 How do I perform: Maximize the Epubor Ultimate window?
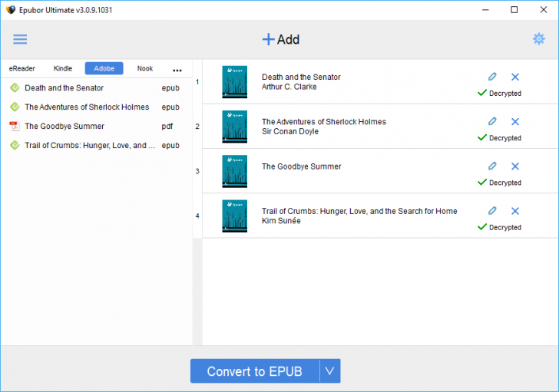pyautogui.click(x=514, y=10)
